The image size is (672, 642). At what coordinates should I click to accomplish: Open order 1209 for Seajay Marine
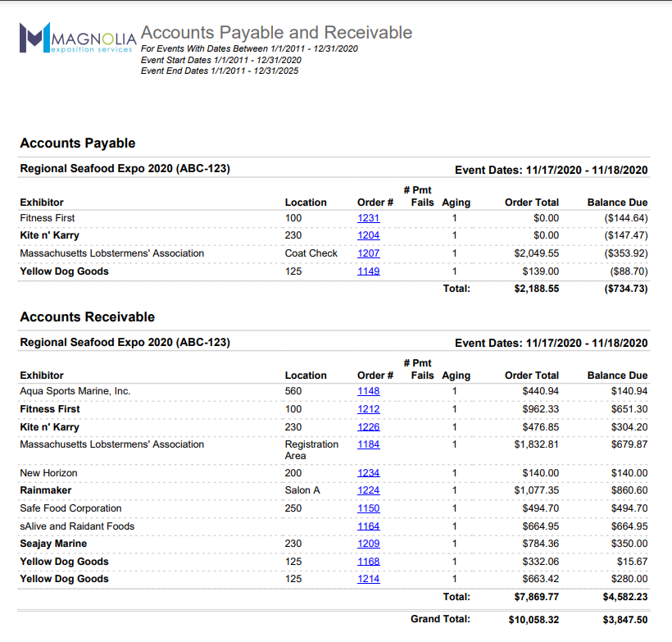coord(368,544)
